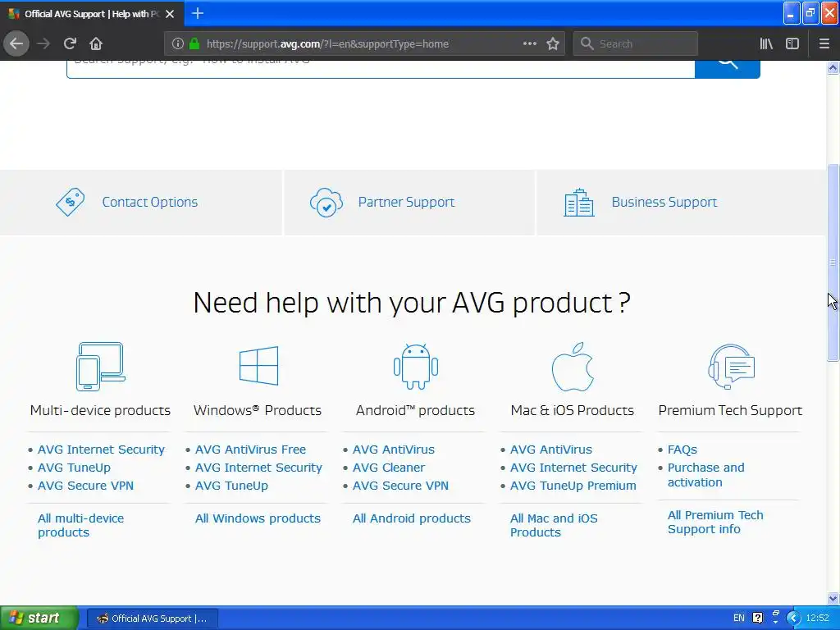This screenshot has width=840, height=630.
Task: Click the Partner Support cloud icon
Action: tap(326, 202)
